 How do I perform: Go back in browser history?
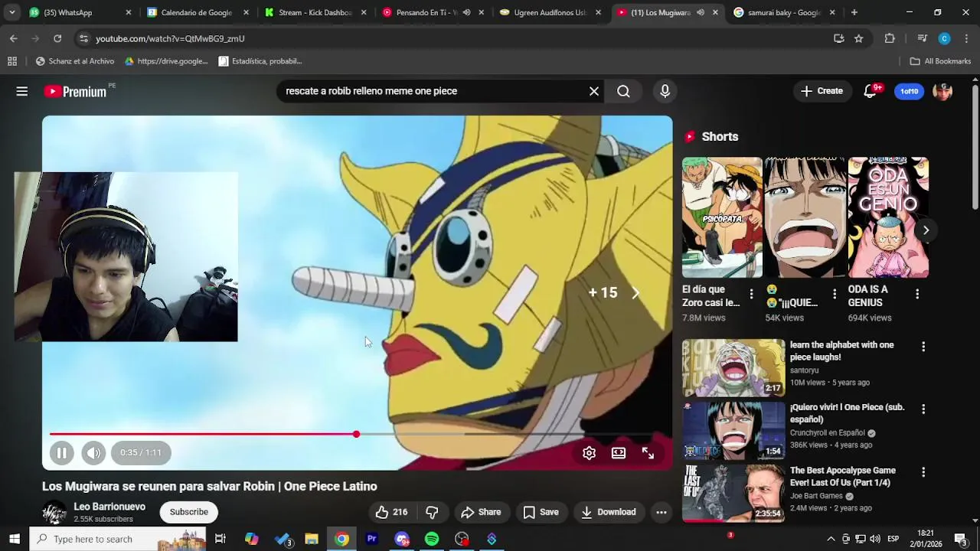point(13,38)
